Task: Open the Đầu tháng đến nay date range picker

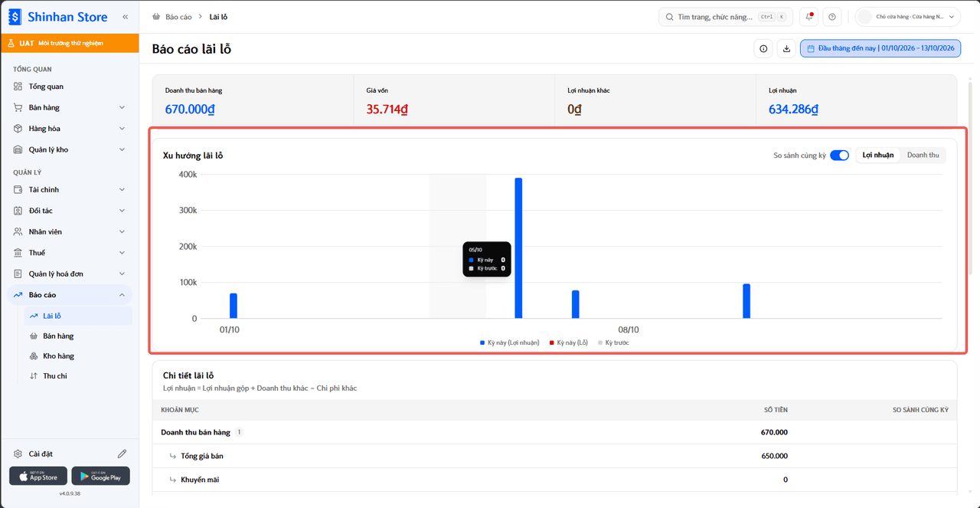Action: [880, 49]
